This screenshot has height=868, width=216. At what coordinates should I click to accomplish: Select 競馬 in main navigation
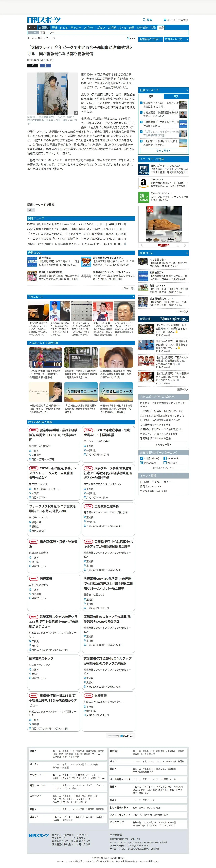[x=132, y=28]
